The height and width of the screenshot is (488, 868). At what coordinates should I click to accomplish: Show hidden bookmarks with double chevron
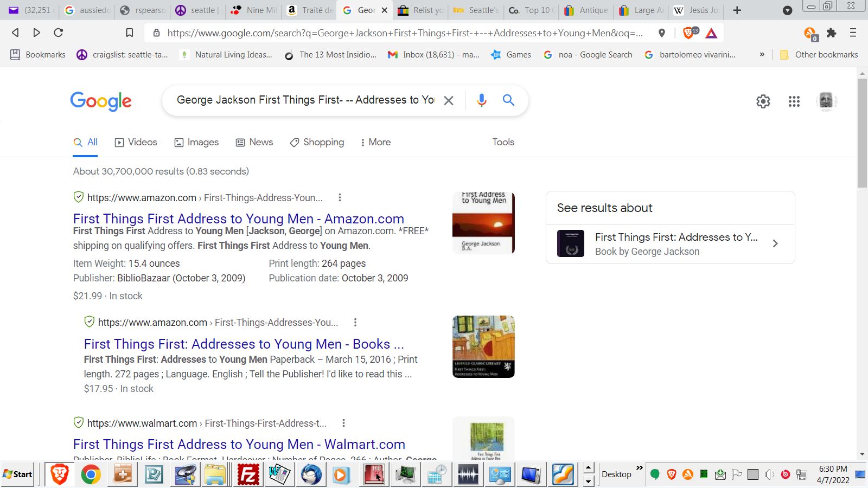(x=762, y=54)
